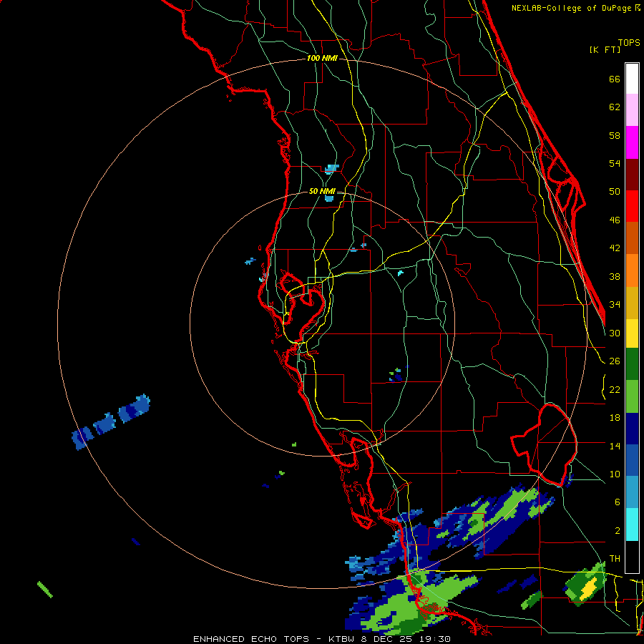Click the legend value 30
This screenshot has height=644, width=644.
click(615, 333)
